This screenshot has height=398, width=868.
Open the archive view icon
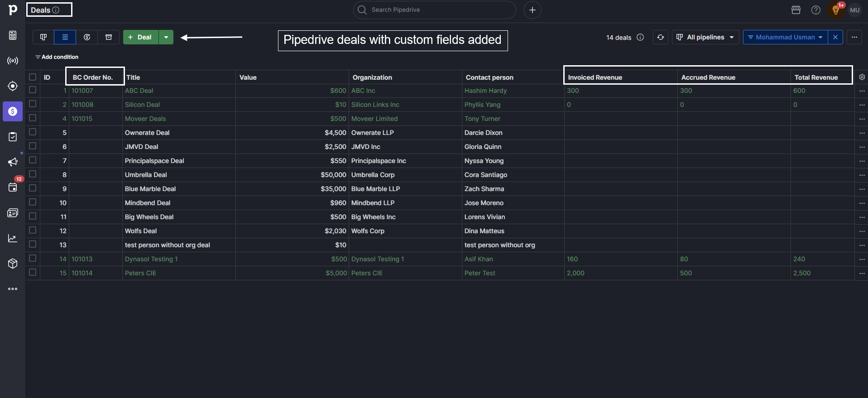[109, 37]
